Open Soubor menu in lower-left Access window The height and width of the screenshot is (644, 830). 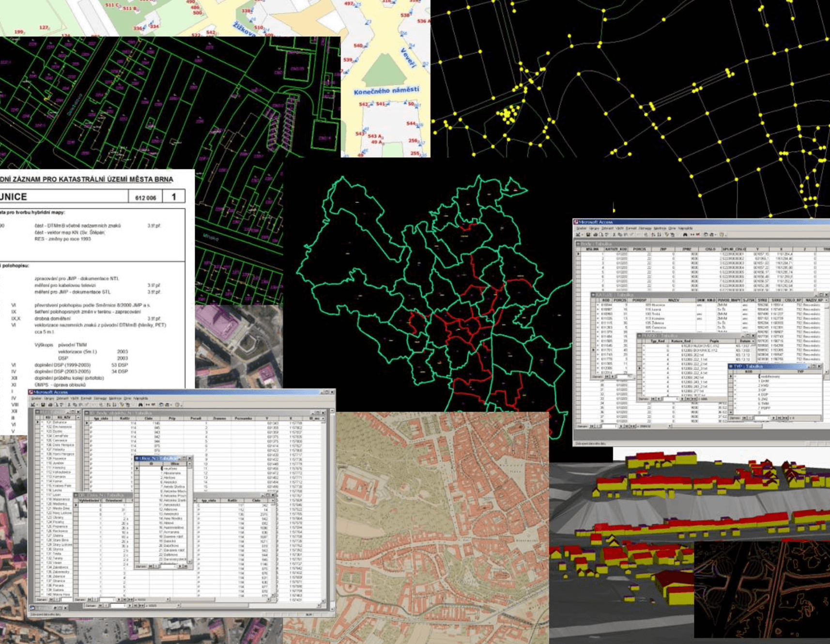[36, 399]
